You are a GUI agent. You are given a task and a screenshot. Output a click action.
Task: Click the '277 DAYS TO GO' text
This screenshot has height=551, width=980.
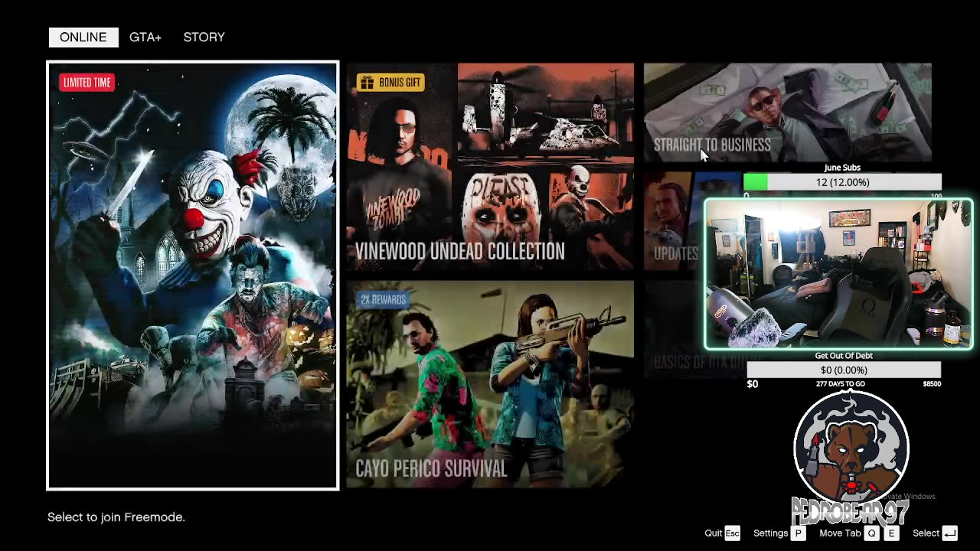[840, 383]
